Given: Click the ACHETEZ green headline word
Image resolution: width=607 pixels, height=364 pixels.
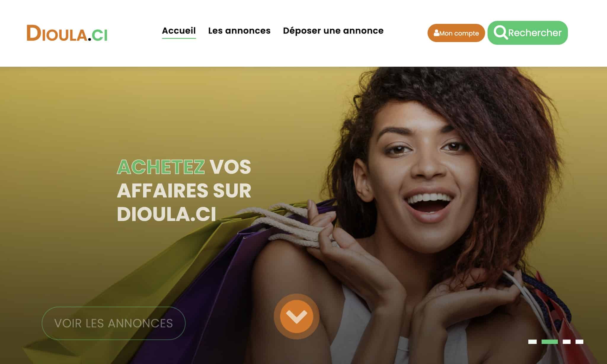Looking at the screenshot, I should [161, 167].
